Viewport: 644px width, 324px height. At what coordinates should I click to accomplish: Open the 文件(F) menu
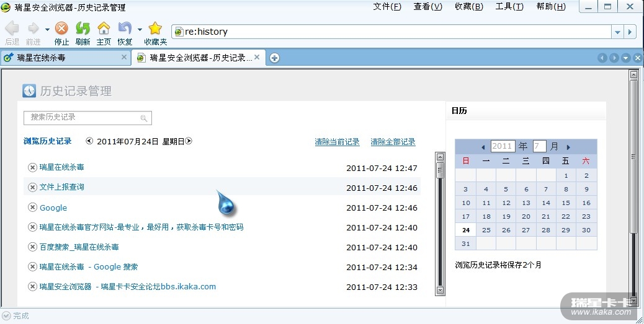click(x=387, y=7)
